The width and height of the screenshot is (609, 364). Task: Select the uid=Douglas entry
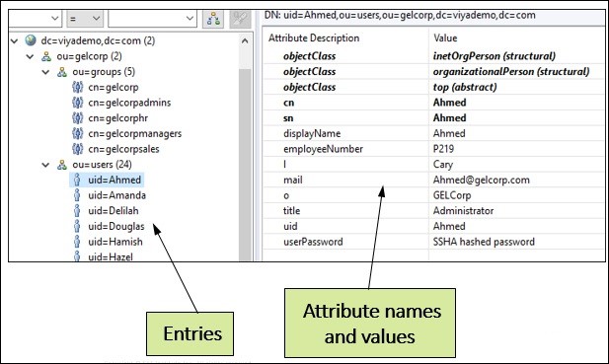[x=116, y=226]
